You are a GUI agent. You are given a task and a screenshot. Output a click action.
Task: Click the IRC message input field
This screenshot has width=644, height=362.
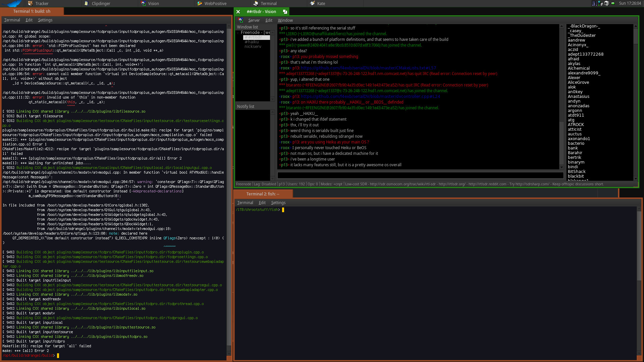(420, 175)
